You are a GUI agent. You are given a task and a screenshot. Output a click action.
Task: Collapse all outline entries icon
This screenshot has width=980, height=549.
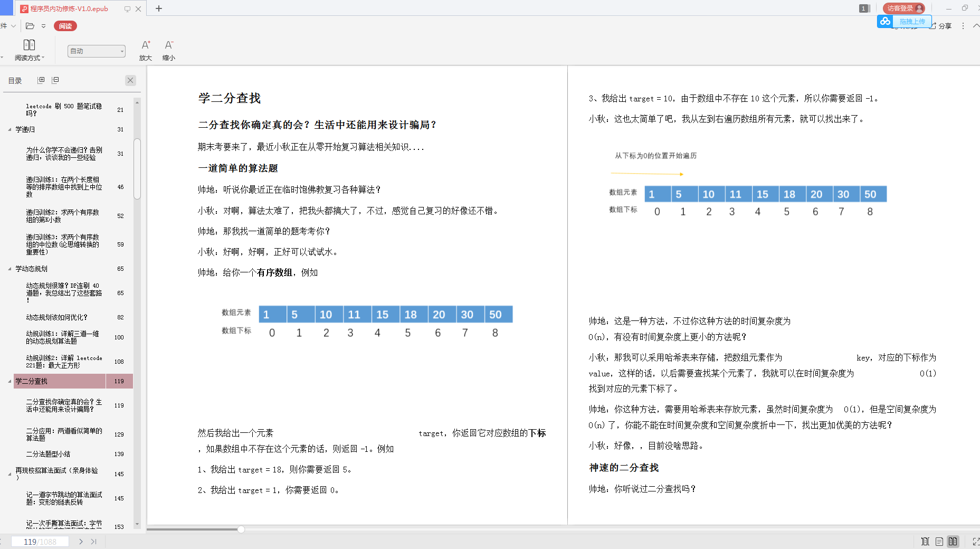coord(55,80)
